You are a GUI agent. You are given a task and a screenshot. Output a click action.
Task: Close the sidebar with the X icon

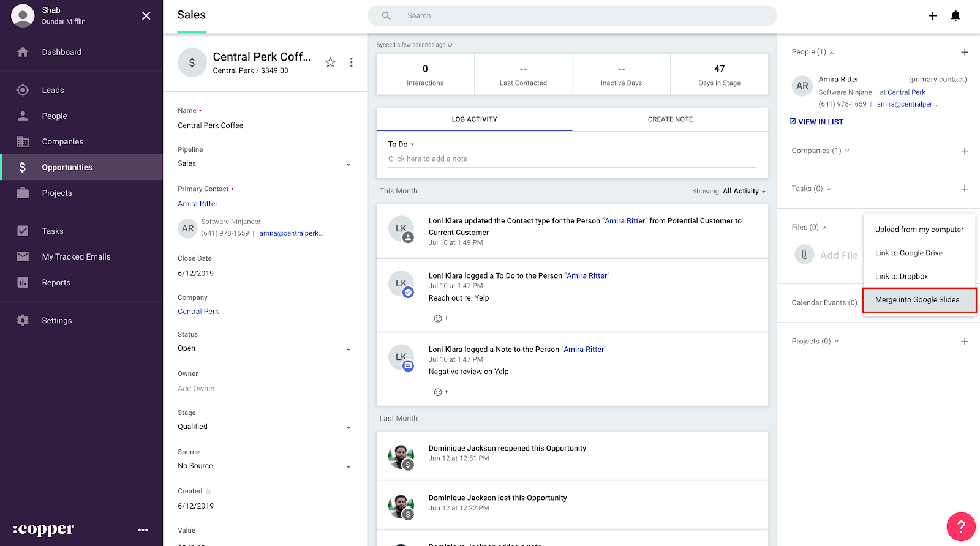[x=146, y=16]
